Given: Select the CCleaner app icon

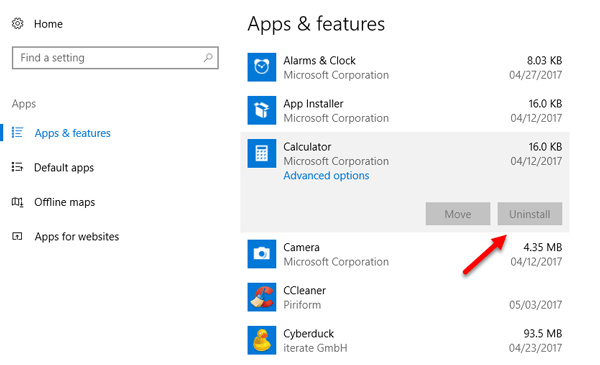Looking at the screenshot, I should 262,297.
